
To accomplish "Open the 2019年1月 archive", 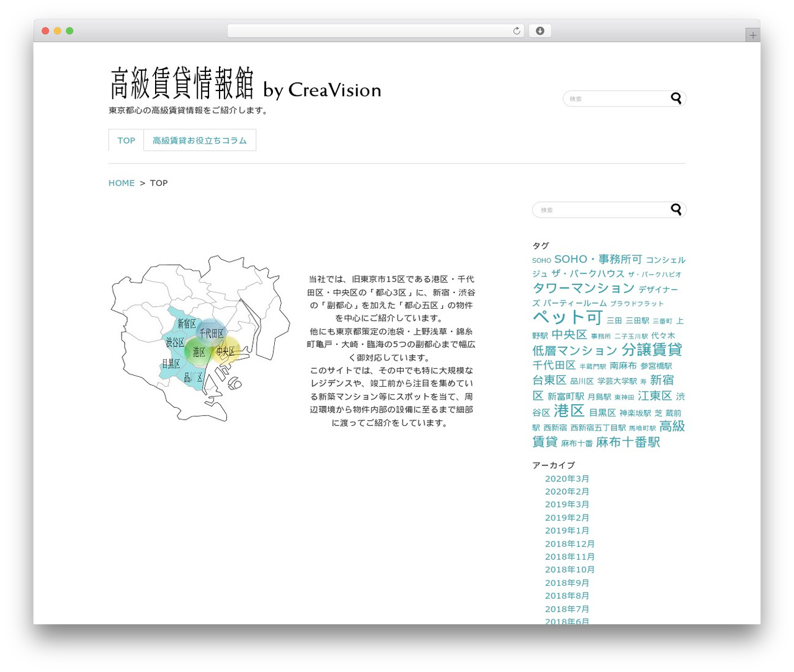I will coord(567,531).
